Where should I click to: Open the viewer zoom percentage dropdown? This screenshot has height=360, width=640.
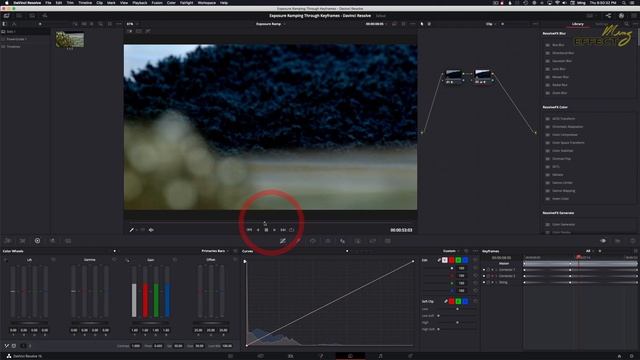point(132,24)
